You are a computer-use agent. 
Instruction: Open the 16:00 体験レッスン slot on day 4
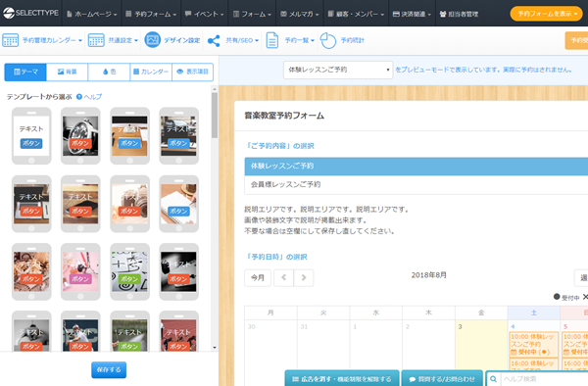tap(534, 364)
